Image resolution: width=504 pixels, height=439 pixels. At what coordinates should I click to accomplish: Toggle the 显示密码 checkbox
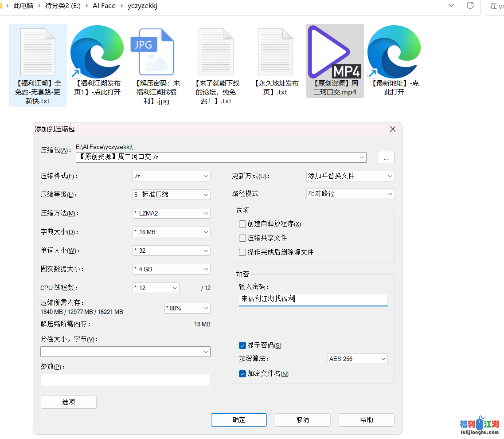(x=242, y=345)
